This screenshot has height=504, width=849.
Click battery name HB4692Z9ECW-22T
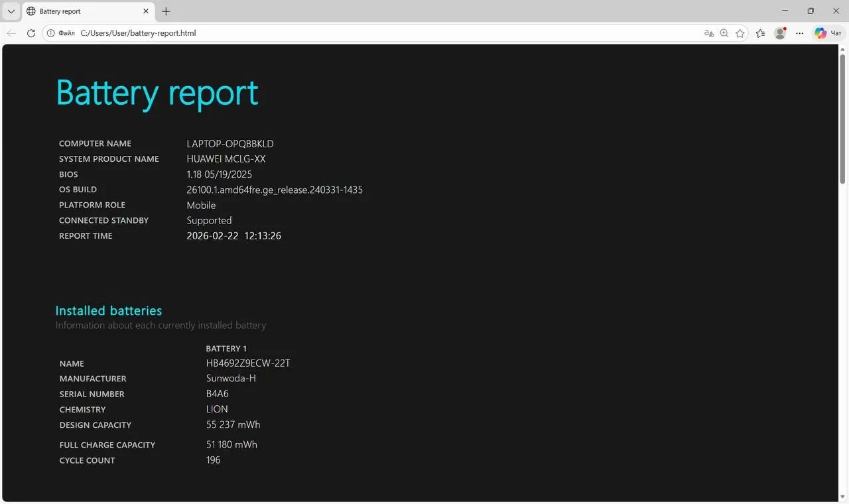click(x=248, y=363)
